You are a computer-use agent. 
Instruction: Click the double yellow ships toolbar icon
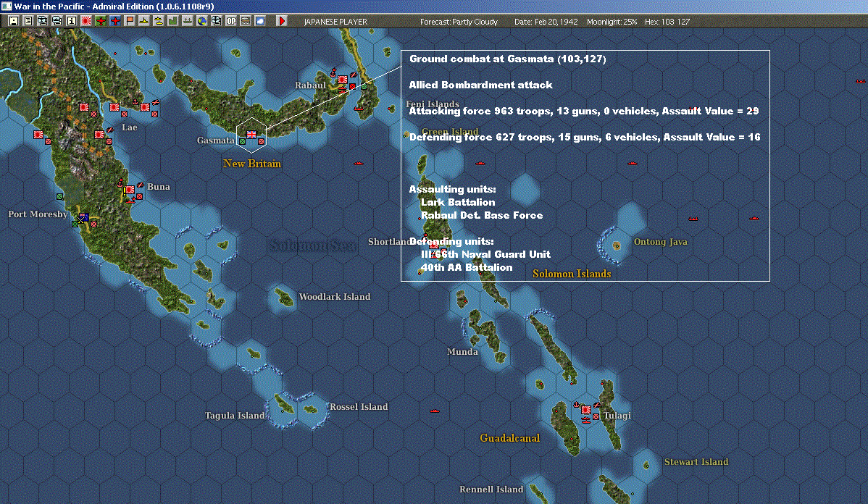[x=159, y=21]
